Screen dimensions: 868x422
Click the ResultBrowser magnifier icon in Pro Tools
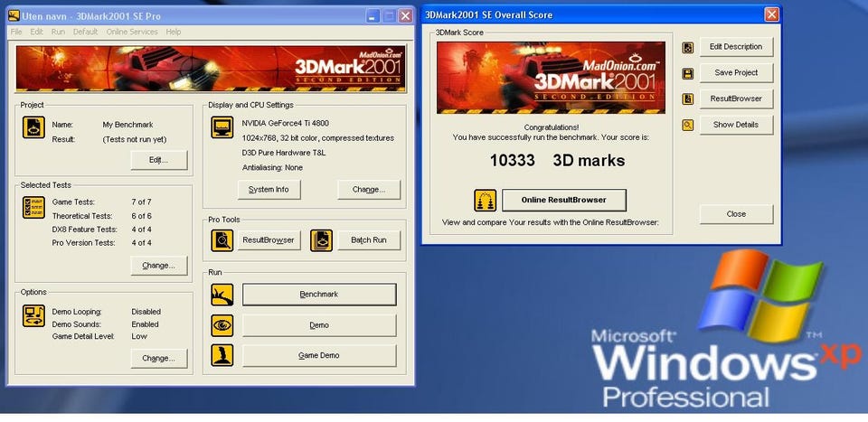(222, 240)
